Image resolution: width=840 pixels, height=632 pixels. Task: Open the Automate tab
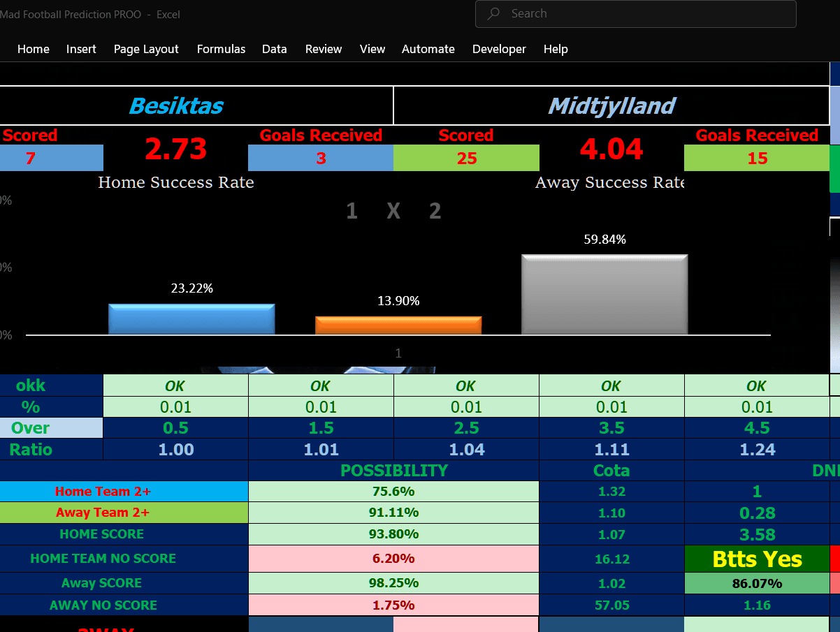pos(428,49)
